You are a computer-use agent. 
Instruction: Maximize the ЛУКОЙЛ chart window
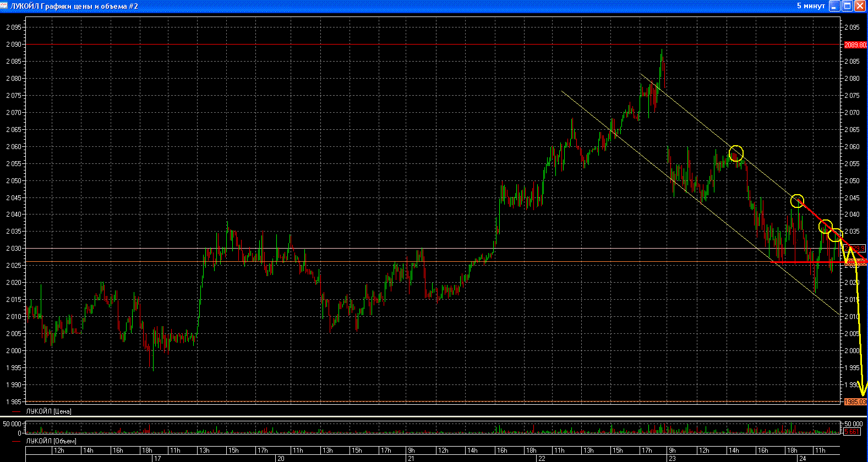848,6
